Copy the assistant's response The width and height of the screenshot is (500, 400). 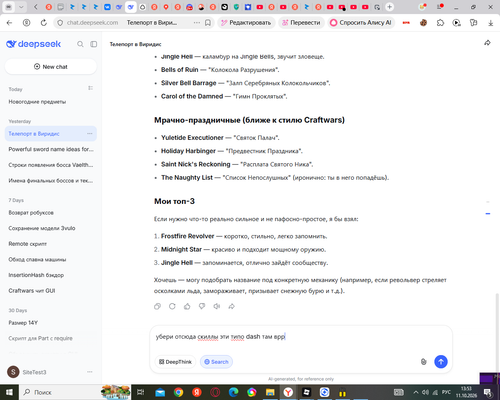tap(157, 306)
